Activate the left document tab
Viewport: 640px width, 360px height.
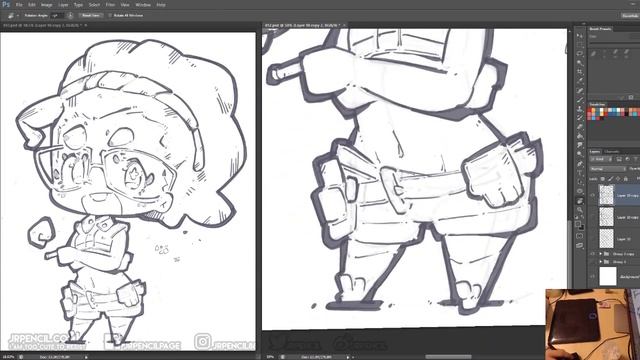pyautogui.click(x=43, y=25)
